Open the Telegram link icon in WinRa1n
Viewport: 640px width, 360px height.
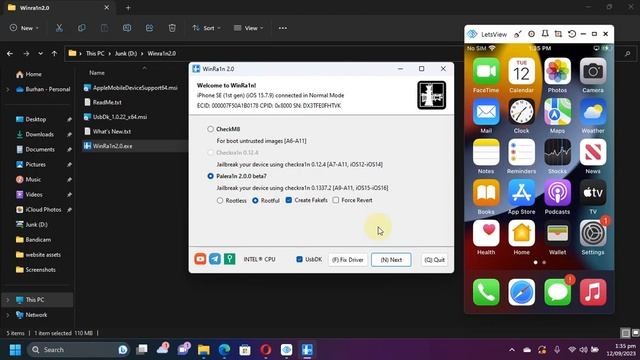[215, 259]
